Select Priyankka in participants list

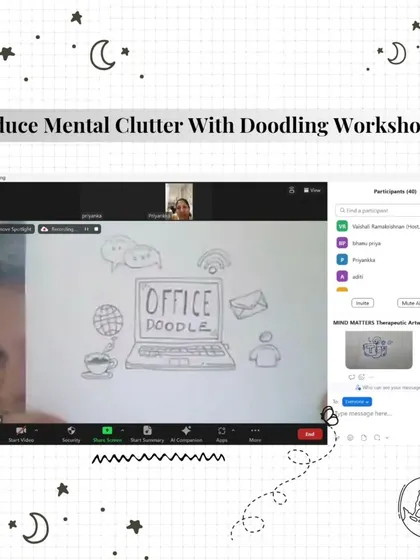(379, 260)
